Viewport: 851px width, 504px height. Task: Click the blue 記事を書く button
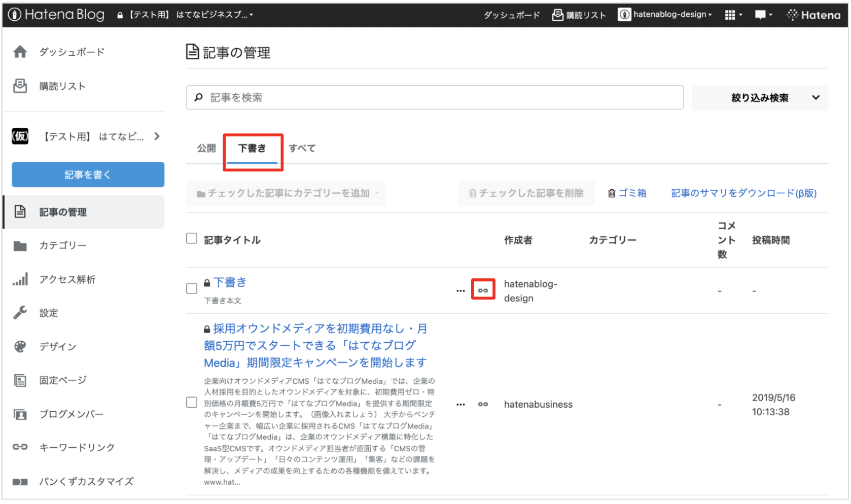coord(88,174)
